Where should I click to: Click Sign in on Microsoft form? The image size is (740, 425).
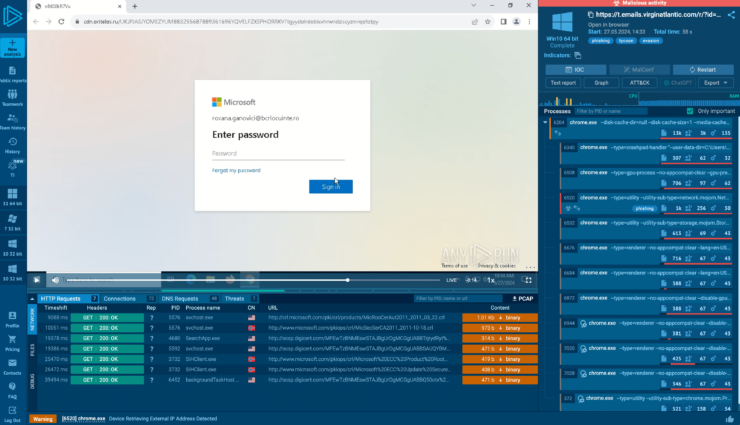pos(331,187)
